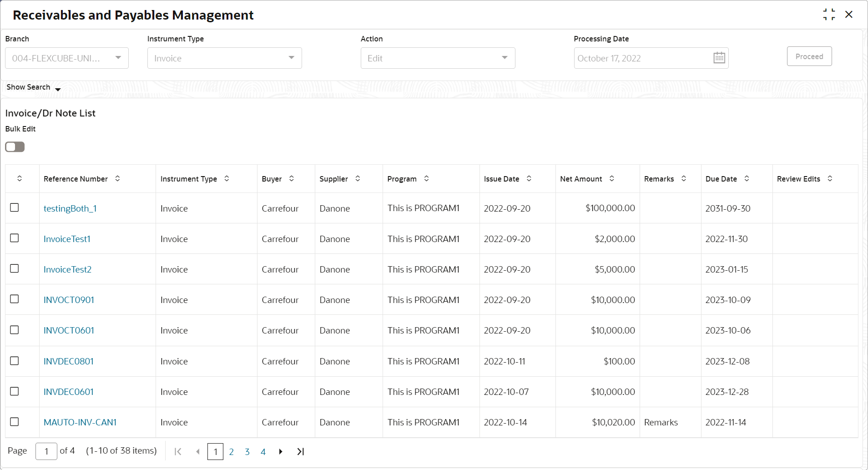The height and width of the screenshot is (470, 868).
Task: Click the sort icon in the checkbox column header
Action: coord(20,178)
